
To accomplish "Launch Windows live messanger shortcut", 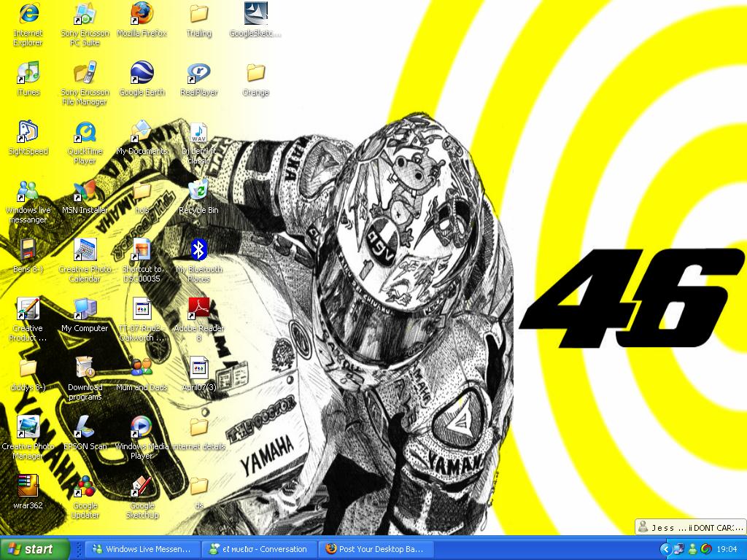I will pyautogui.click(x=28, y=191).
